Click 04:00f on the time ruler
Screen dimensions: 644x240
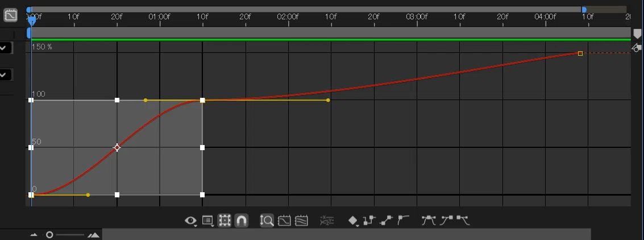point(545,17)
